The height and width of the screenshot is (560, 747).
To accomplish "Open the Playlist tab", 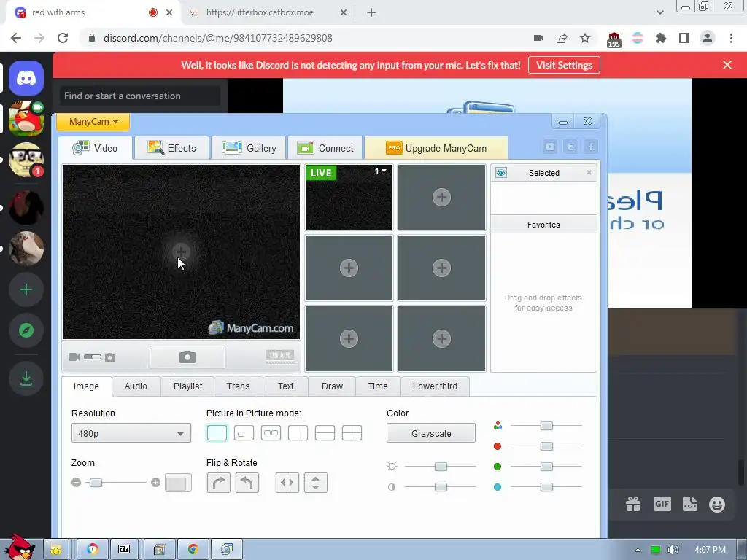I will (187, 386).
